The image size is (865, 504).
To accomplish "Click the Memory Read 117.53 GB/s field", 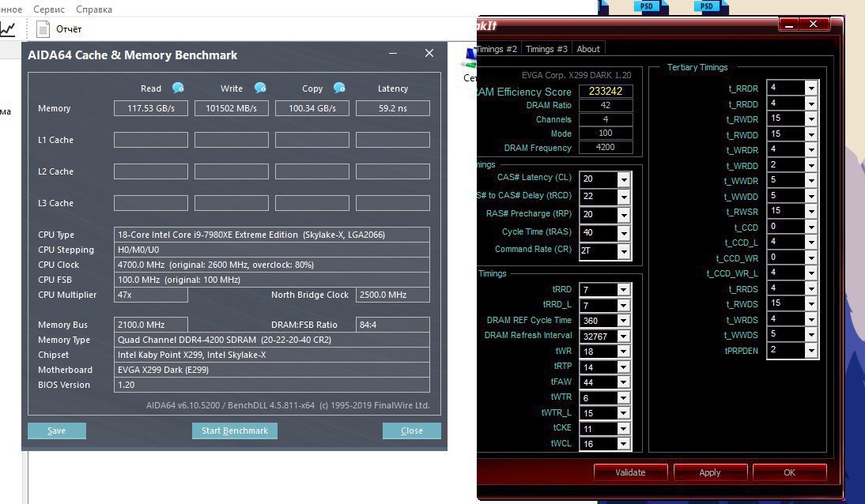I will (150, 108).
